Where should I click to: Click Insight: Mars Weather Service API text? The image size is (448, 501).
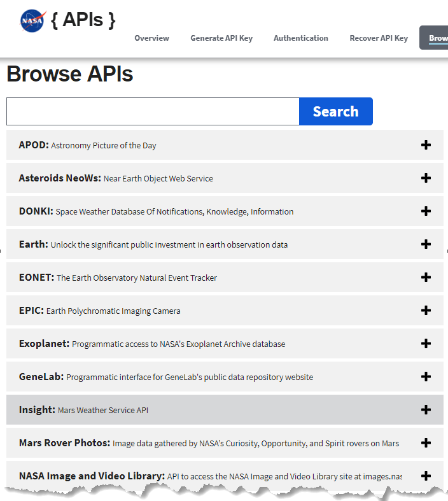click(x=83, y=410)
